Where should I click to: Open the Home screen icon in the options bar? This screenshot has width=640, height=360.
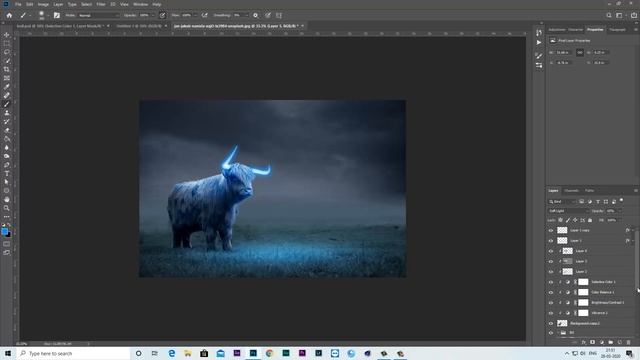pos(9,16)
